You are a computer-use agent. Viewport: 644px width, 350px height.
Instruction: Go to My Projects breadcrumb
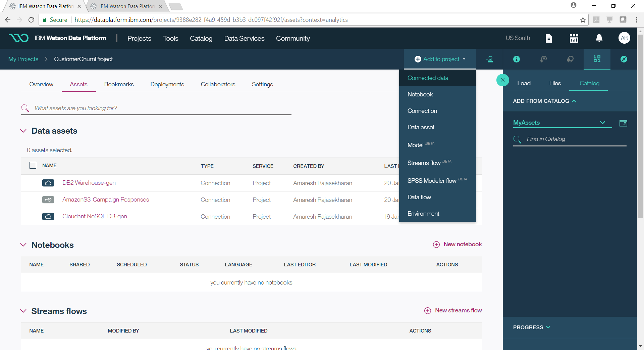click(x=23, y=59)
